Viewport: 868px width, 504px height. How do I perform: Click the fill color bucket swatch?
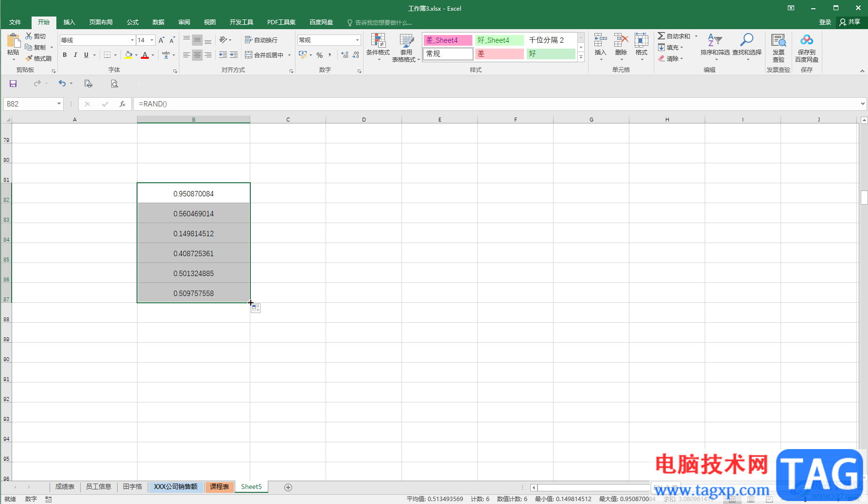pos(128,55)
